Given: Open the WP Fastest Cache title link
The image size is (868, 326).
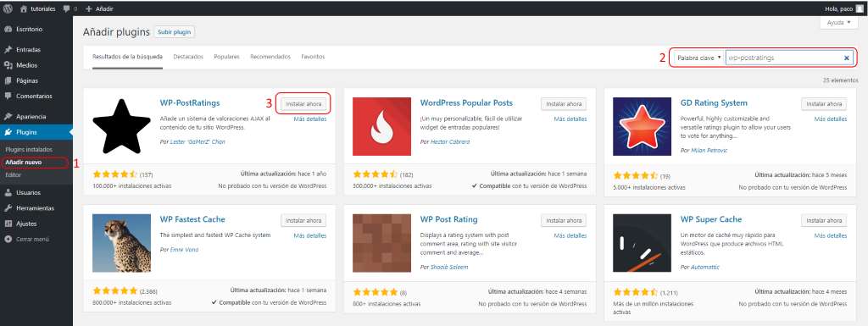Looking at the screenshot, I should (x=192, y=219).
